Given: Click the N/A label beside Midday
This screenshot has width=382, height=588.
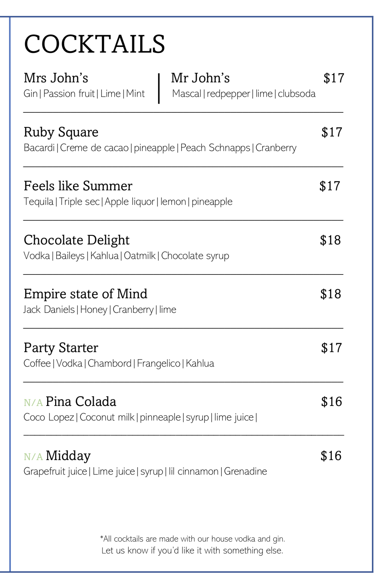Looking at the screenshot, I should 33,457.
